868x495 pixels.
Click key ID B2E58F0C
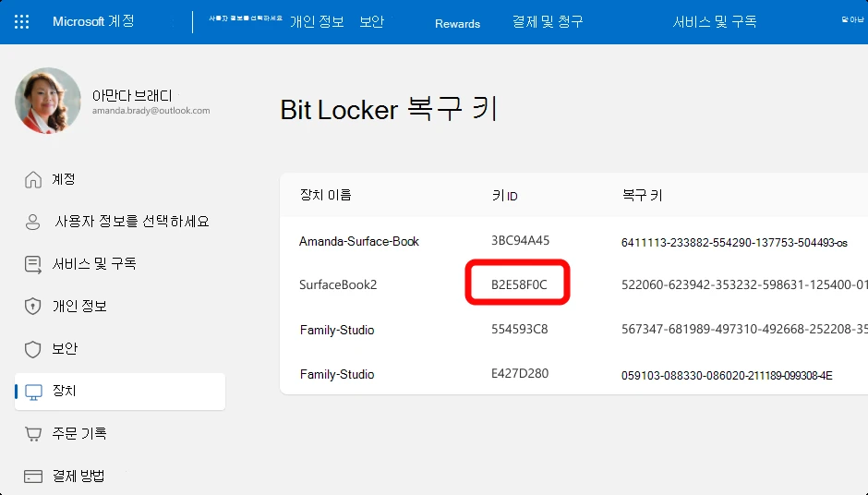[x=519, y=284]
